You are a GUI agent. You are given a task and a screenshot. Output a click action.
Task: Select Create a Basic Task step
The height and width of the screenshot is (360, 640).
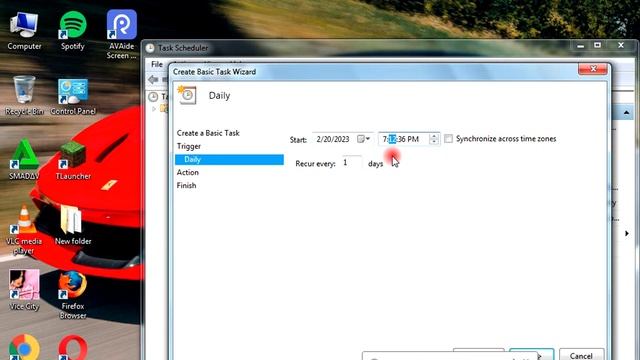tap(208, 133)
